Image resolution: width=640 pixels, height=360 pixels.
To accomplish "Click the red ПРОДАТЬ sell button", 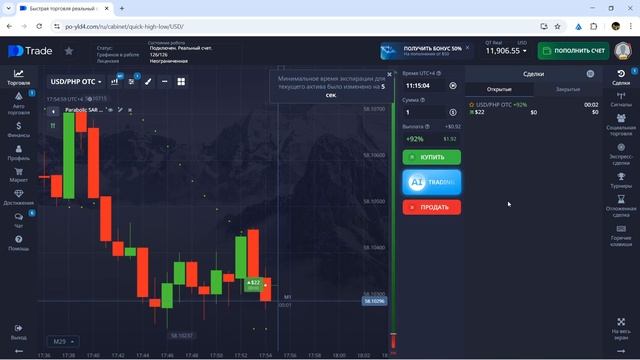I will (x=431, y=207).
